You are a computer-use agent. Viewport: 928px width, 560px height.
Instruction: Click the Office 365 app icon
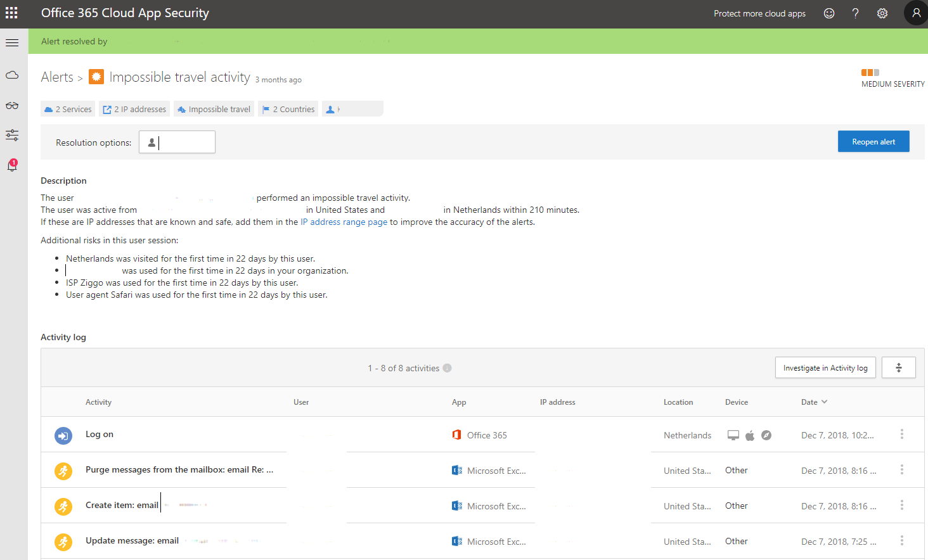click(x=456, y=435)
